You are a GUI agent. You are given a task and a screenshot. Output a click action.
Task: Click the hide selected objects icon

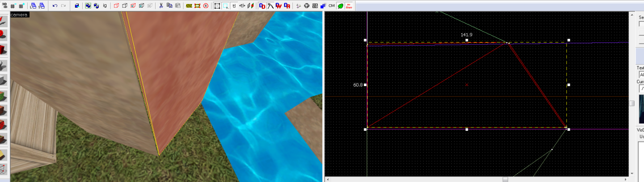pyautogui.click(x=116, y=6)
